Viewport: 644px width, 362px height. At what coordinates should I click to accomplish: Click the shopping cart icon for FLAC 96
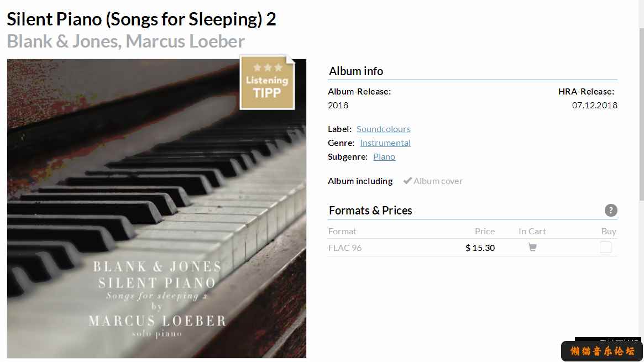532,247
